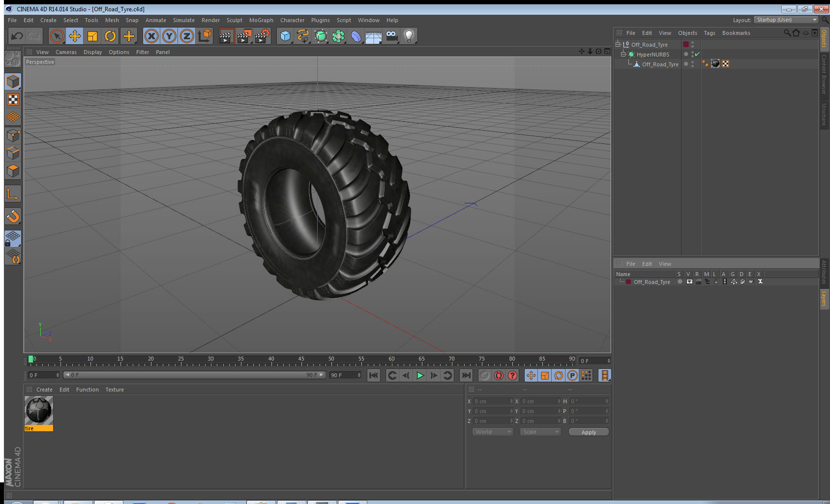
Task: Toggle Z-axis lock
Action: point(187,36)
